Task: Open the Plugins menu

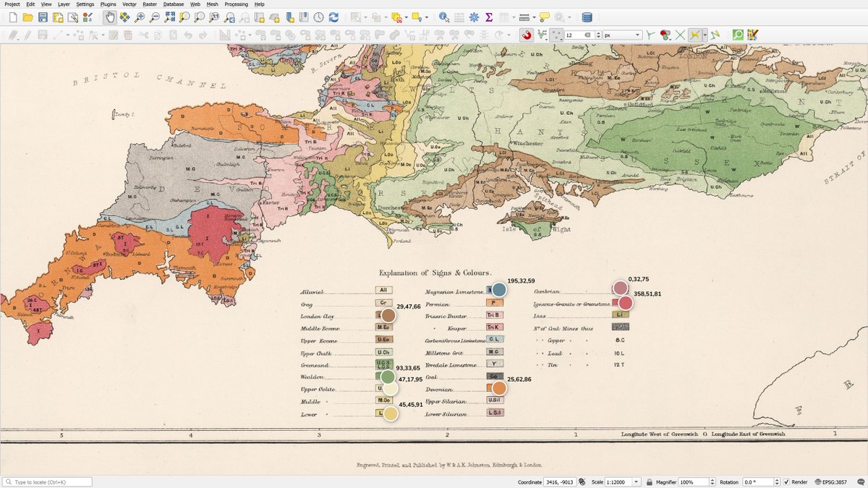Action: [109, 4]
